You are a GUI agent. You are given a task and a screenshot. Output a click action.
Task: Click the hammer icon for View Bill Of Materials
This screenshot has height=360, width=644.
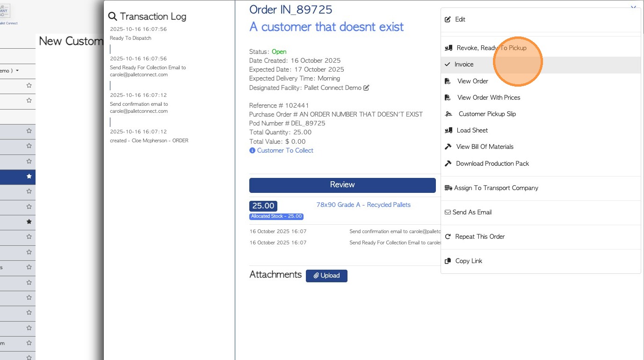[448, 147]
